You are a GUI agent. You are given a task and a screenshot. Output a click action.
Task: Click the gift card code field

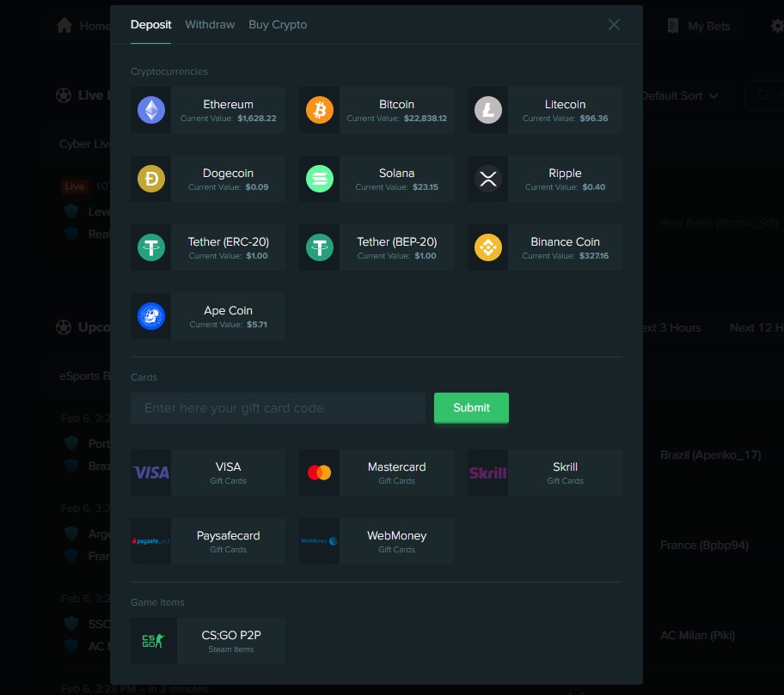[278, 408]
